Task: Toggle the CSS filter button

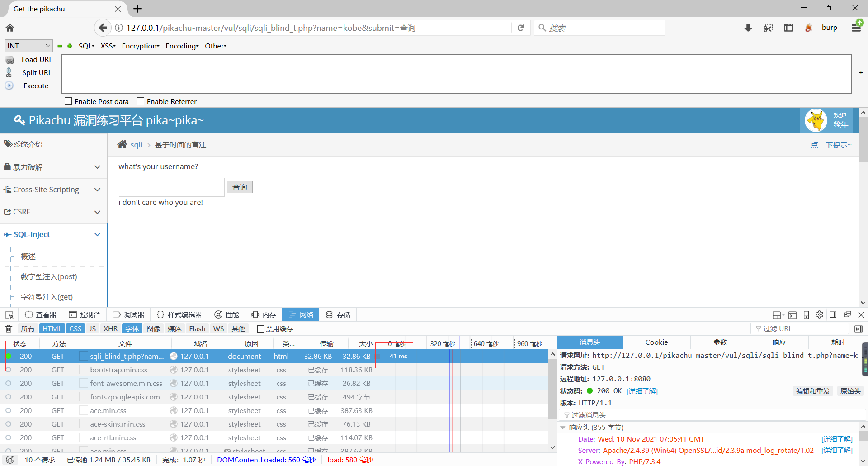Action: click(75, 329)
